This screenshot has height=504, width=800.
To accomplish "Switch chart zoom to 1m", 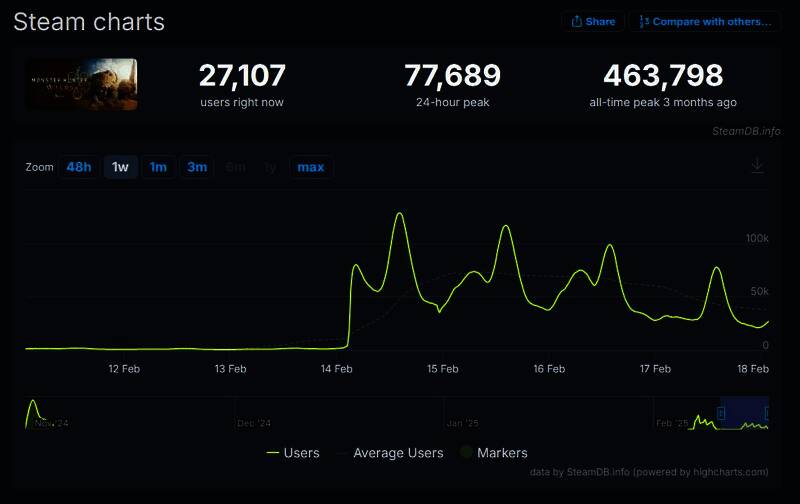I will pyautogui.click(x=158, y=167).
